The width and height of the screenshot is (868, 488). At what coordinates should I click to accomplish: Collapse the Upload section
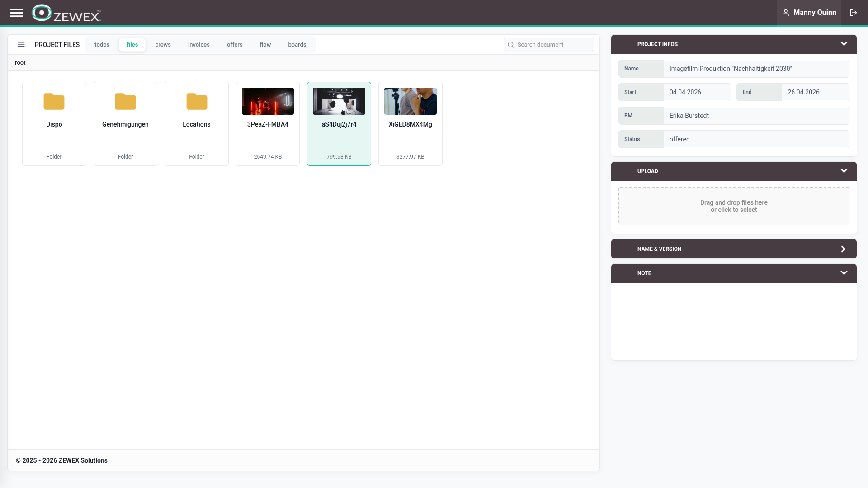pos(844,171)
